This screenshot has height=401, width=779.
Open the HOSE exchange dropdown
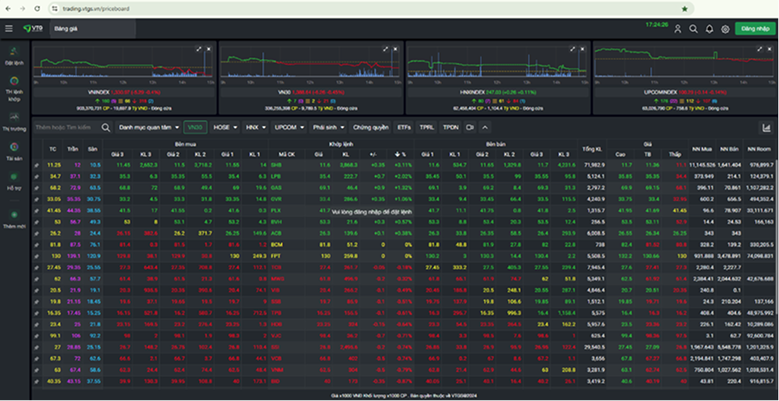point(225,128)
